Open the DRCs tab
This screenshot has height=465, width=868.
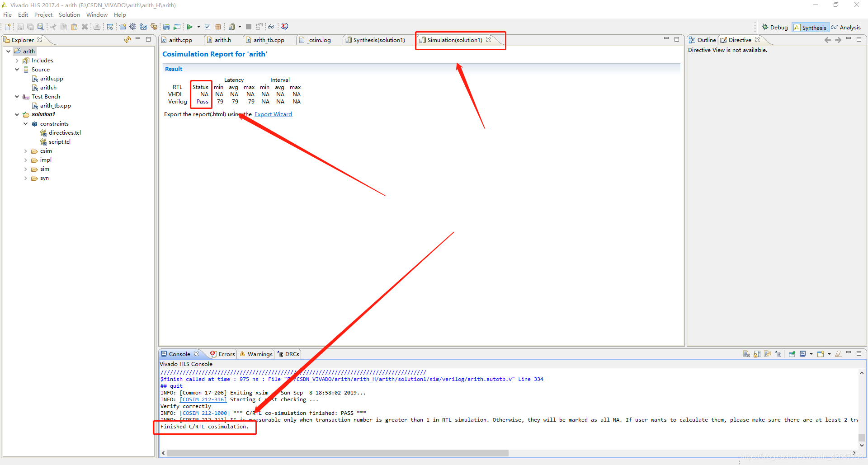(x=288, y=354)
